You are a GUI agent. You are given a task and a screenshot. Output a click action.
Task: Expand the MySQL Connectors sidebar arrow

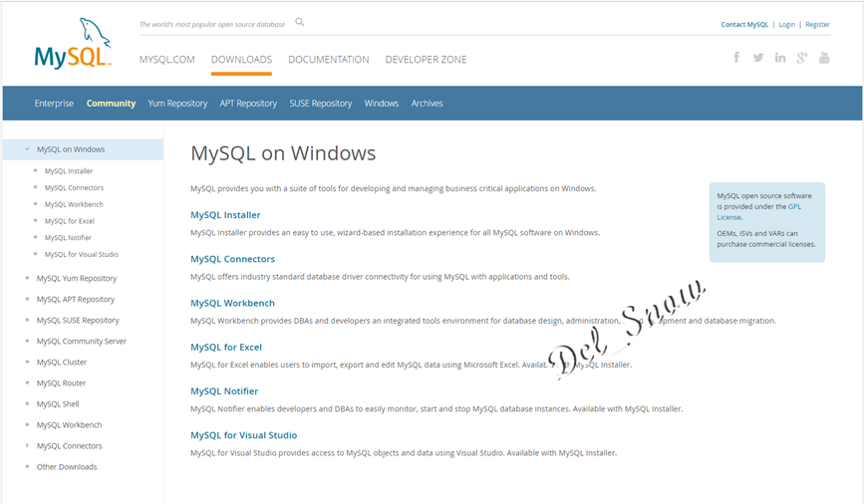click(27, 445)
